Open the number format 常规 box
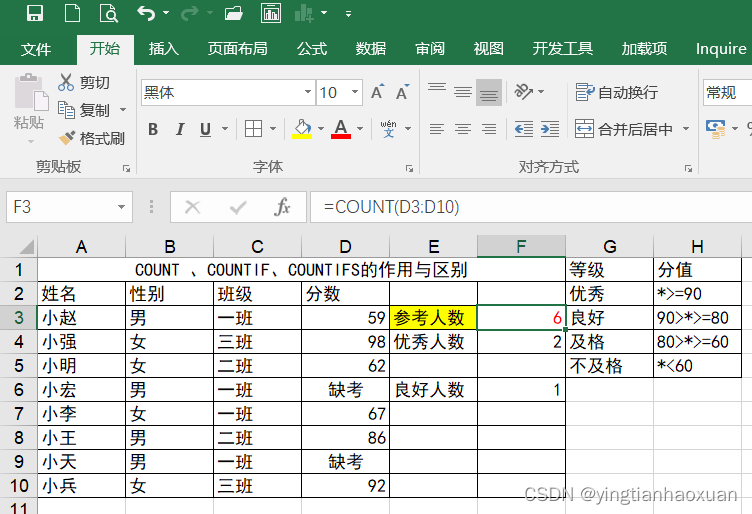This screenshot has width=752, height=514. click(x=728, y=92)
